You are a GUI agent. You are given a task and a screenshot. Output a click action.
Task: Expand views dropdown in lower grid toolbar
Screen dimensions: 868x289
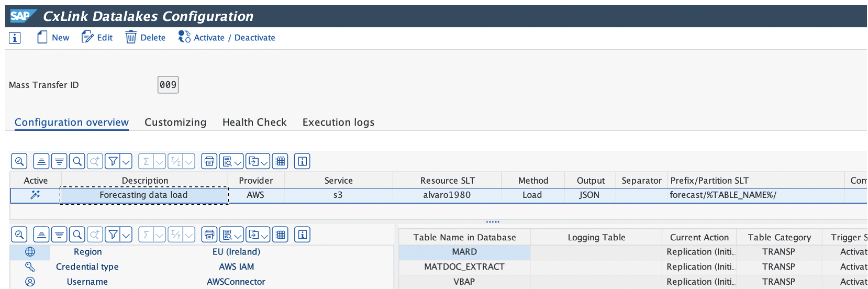pyautogui.click(x=238, y=235)
